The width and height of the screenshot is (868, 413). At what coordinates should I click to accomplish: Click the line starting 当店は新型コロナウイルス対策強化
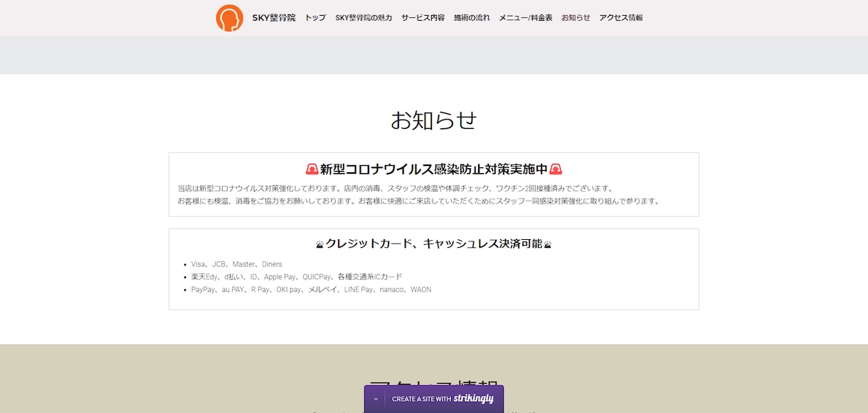[395, 189]
